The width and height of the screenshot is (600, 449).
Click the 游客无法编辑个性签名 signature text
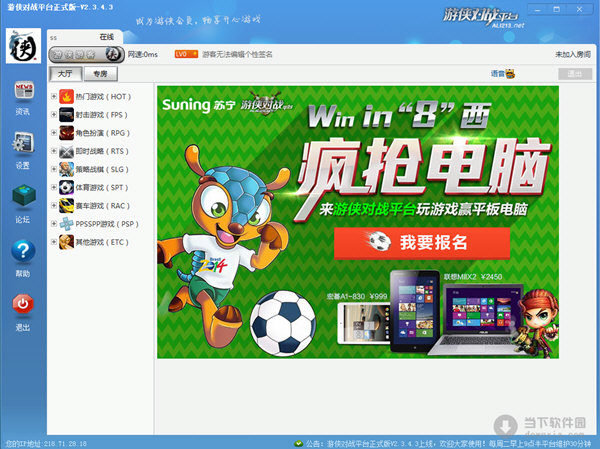coord(237,55)
